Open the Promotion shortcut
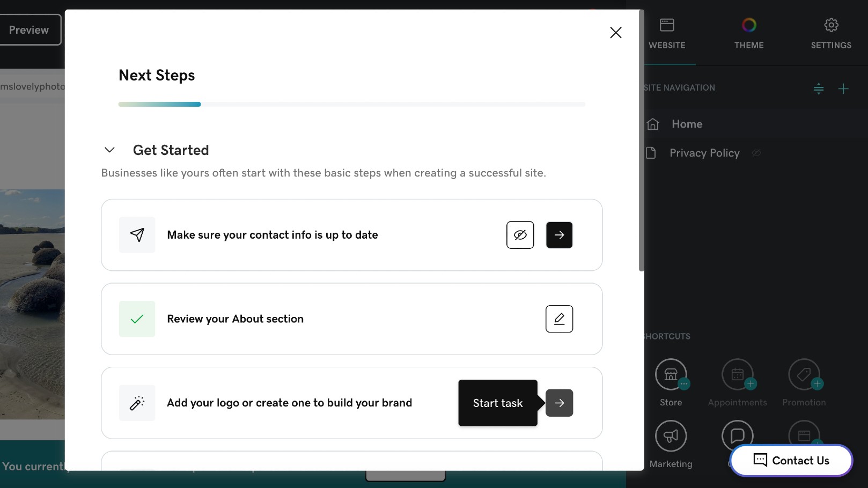 [804, 383]
